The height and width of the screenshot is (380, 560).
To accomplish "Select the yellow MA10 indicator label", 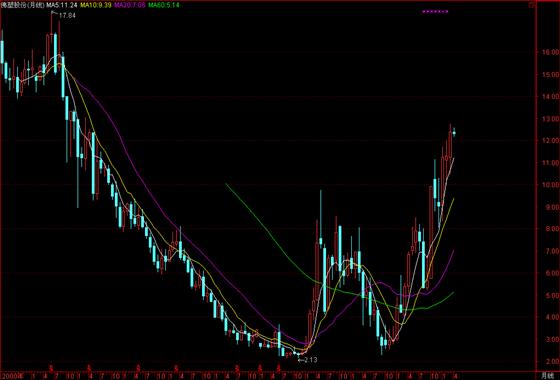I will (95, 5).
